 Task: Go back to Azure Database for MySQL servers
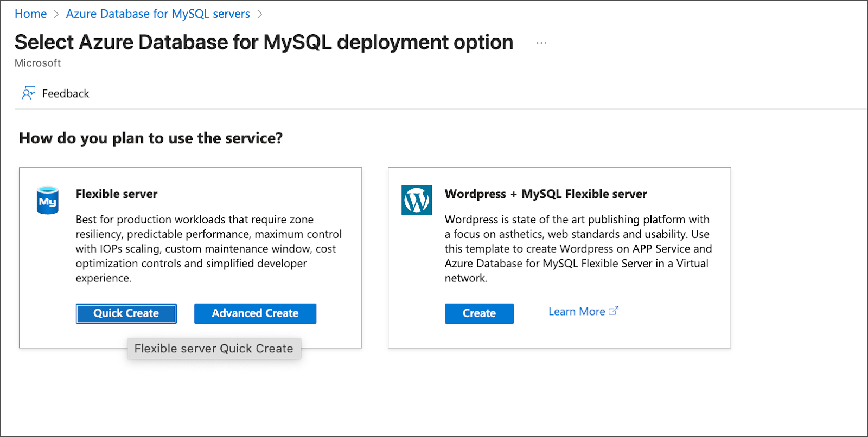coord(158,14)
